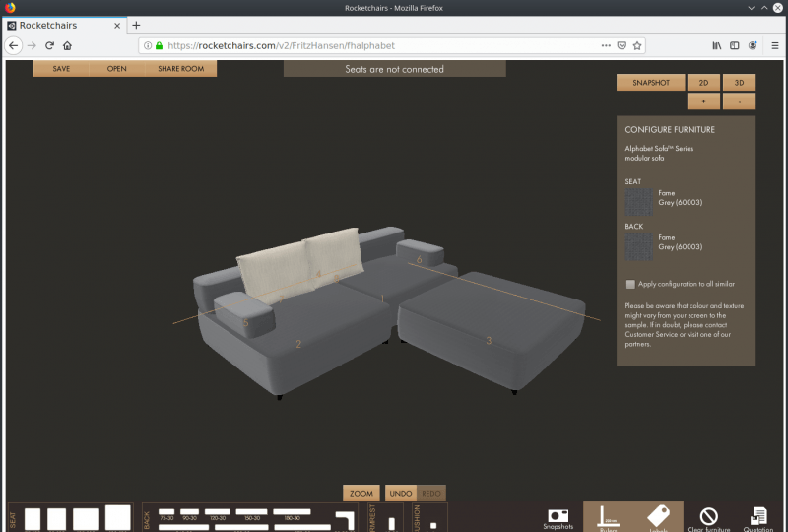The height and width of the screenshot is (532, 788).
Task: Toggle the Labels tag tool
Action: 658,518
